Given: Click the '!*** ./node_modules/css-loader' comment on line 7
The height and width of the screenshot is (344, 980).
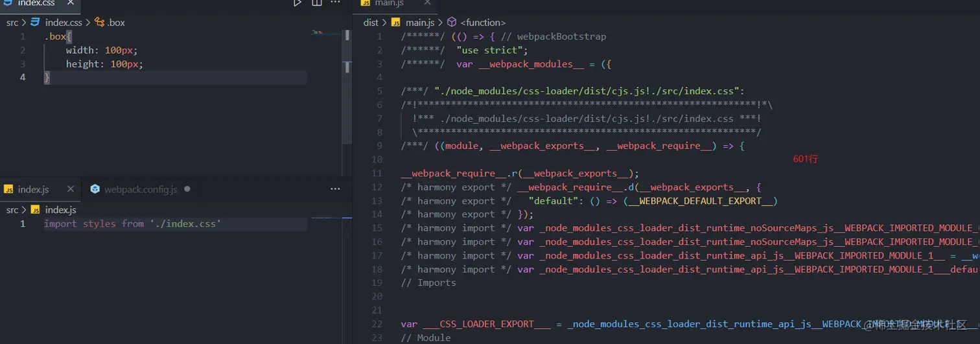Looking at the screenshot, I should pyautogui.click(x=586, y=119).
